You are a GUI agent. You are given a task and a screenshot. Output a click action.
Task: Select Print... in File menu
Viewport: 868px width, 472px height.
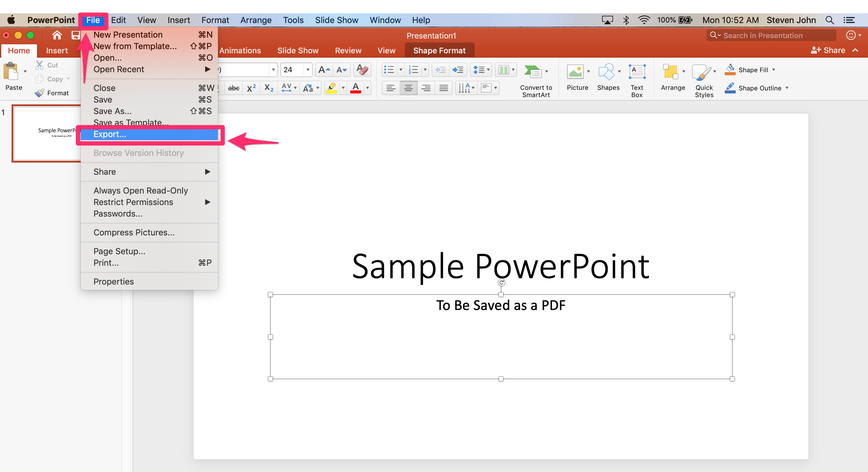click(x=149, y=262)
